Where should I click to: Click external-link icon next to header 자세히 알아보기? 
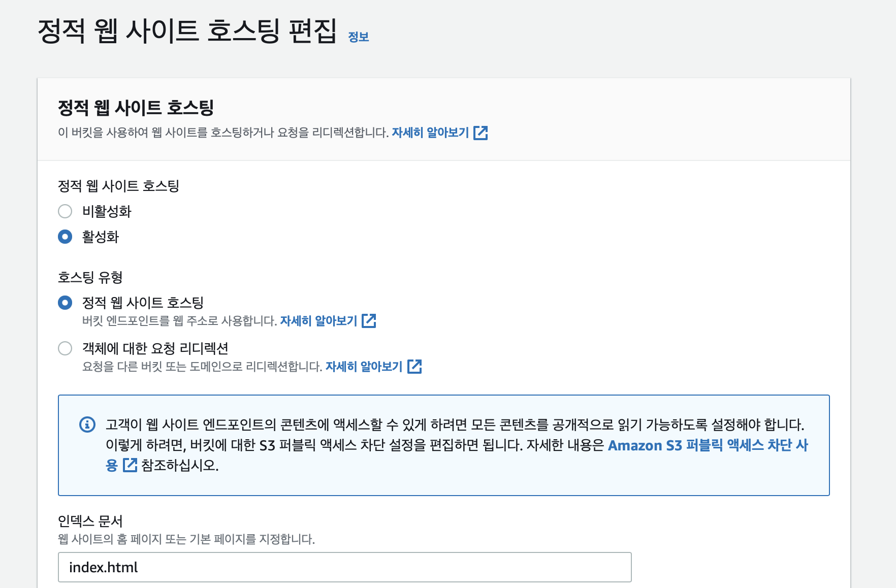[481, 133]
